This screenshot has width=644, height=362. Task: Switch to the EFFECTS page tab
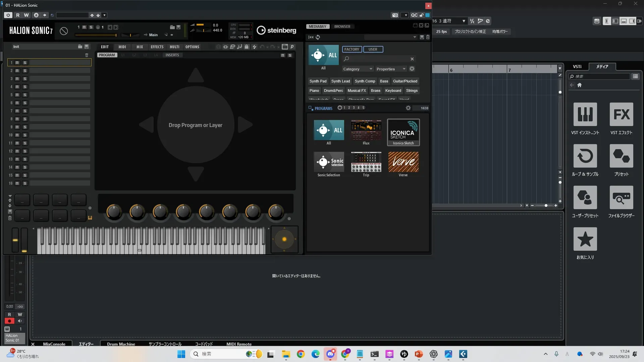(x=157, y=47)
